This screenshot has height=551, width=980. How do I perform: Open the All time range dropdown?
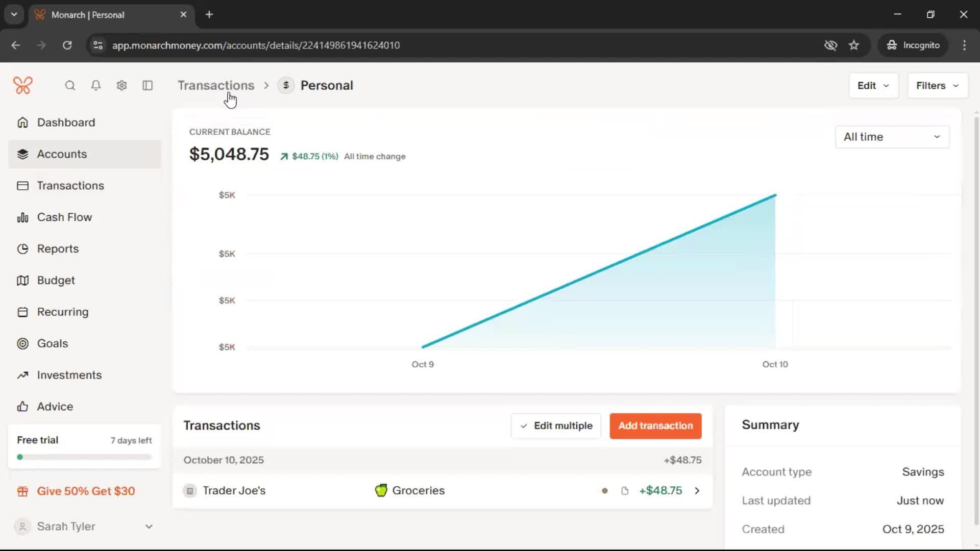(892, 137)
